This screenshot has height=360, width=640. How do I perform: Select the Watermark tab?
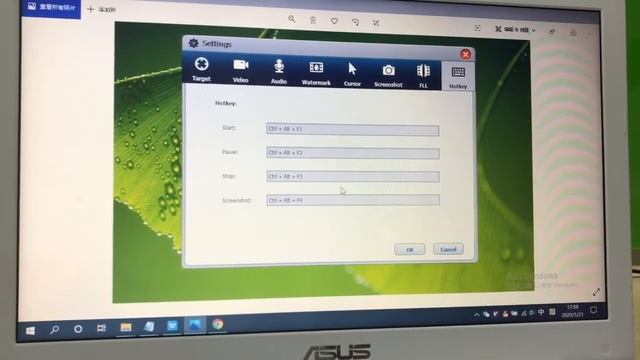tap(316, 73)
